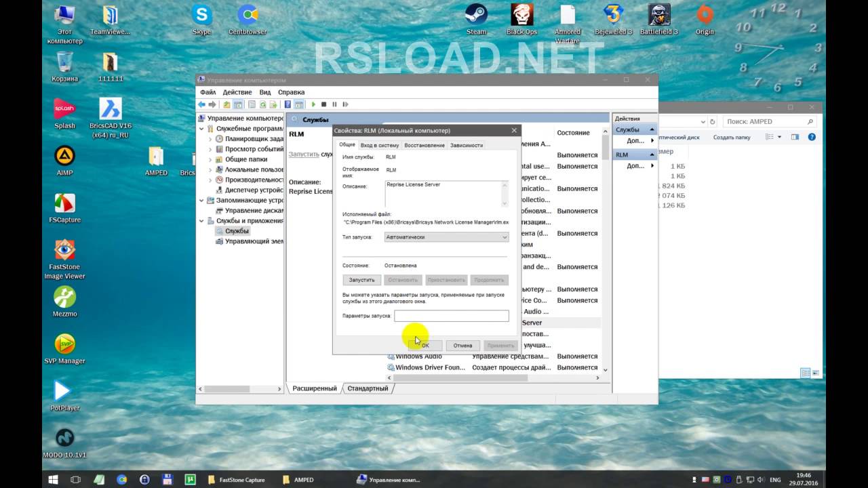Viewport: 868px width, 488px height.
Task: Click the blue Help toolbar icon
Action: tap(288, 104)
